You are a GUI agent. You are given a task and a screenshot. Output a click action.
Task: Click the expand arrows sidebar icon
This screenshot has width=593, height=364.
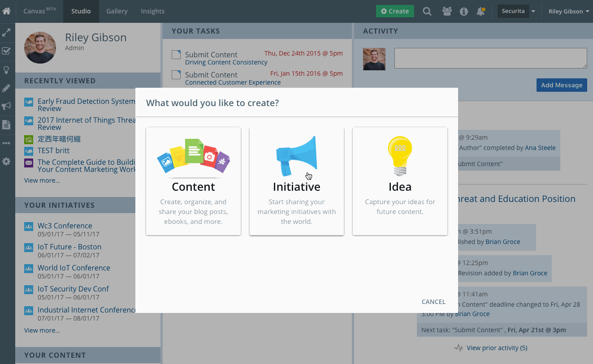[x=6, y=33]
